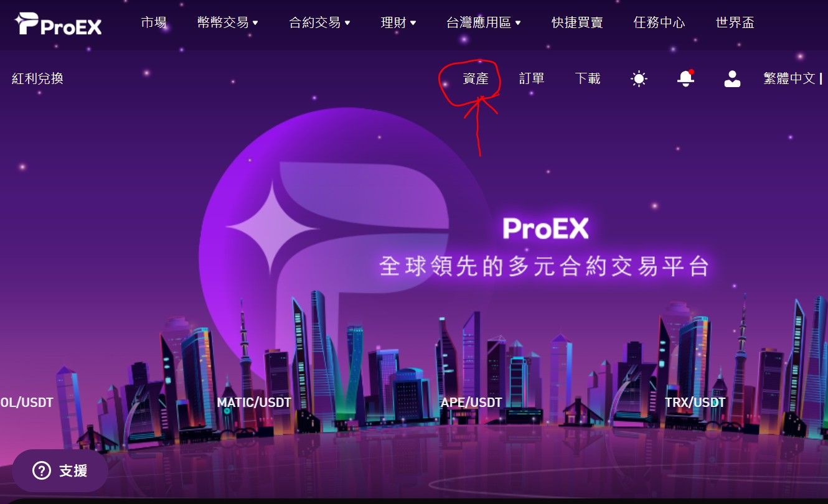Open the 快捷買賣 menu item
828x504 pixels.
577,23
